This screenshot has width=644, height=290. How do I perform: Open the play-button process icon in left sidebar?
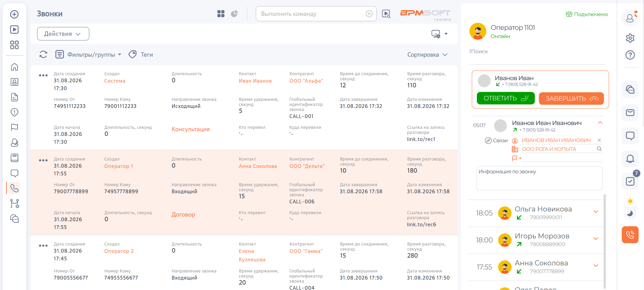[14, 30]
